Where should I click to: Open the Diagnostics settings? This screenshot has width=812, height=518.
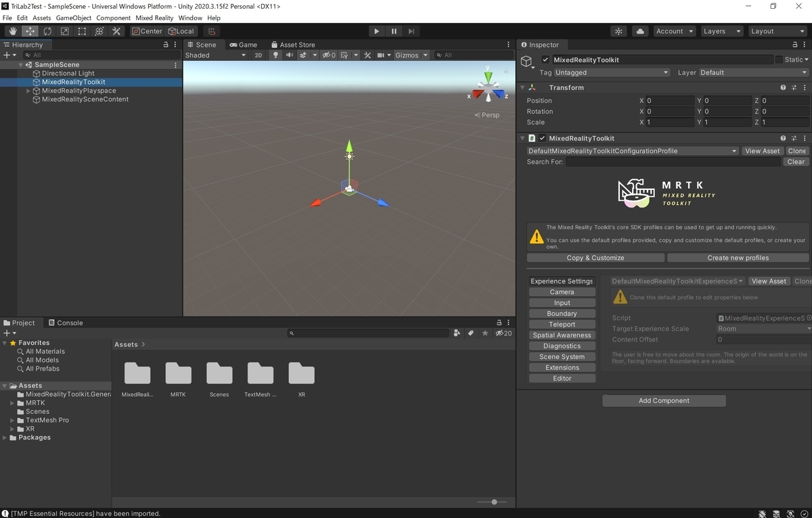click(562, 346)
